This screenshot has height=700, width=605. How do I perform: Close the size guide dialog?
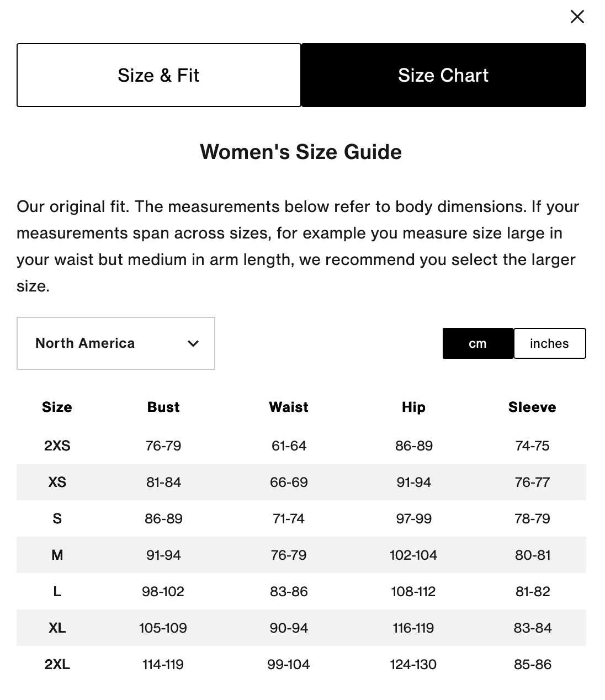pos(577,17)
